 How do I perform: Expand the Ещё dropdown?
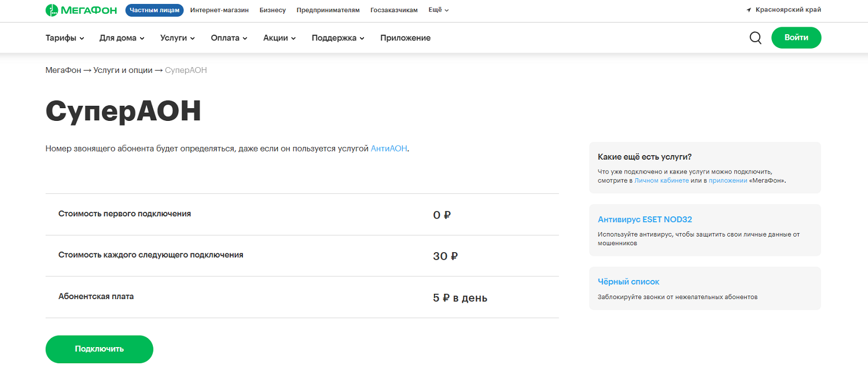[439, 10]
